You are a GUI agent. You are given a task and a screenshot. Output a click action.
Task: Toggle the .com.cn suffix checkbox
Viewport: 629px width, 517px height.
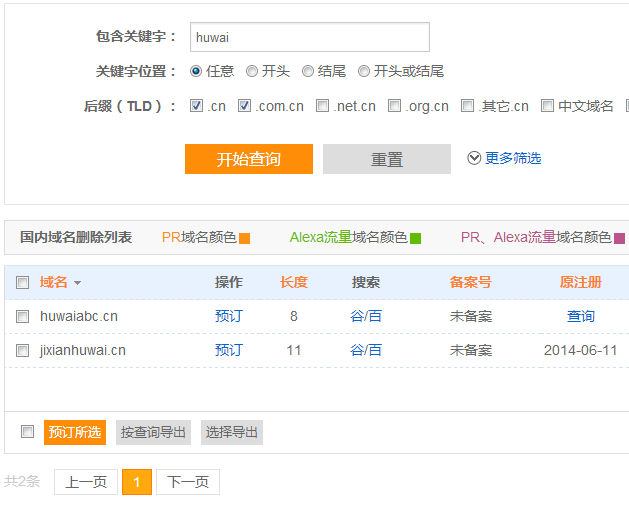pos(244,105)
